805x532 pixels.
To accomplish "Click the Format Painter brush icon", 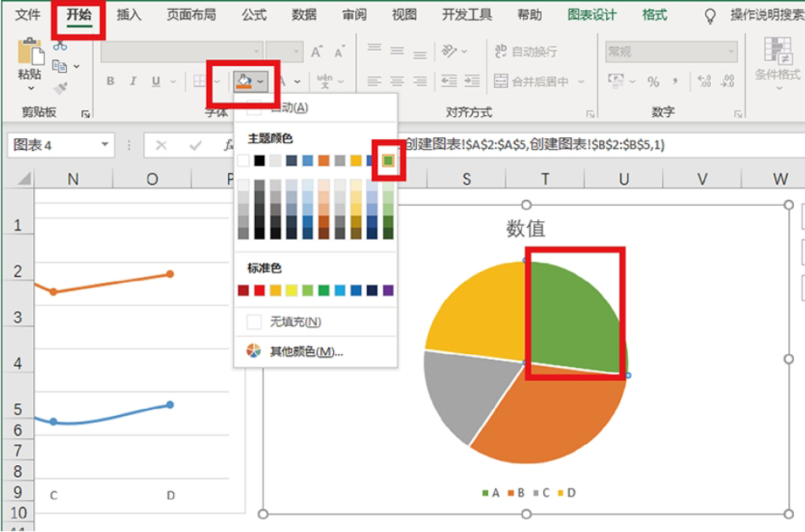I will 59,86.
